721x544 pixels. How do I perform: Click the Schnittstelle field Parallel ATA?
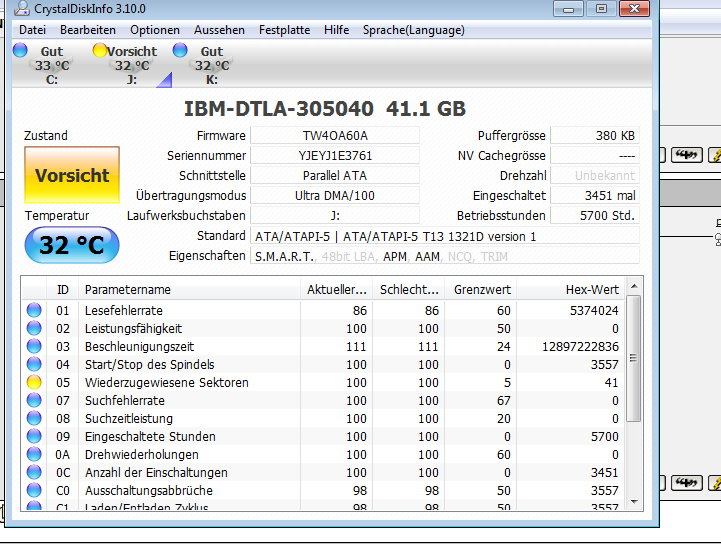(335, 175)
